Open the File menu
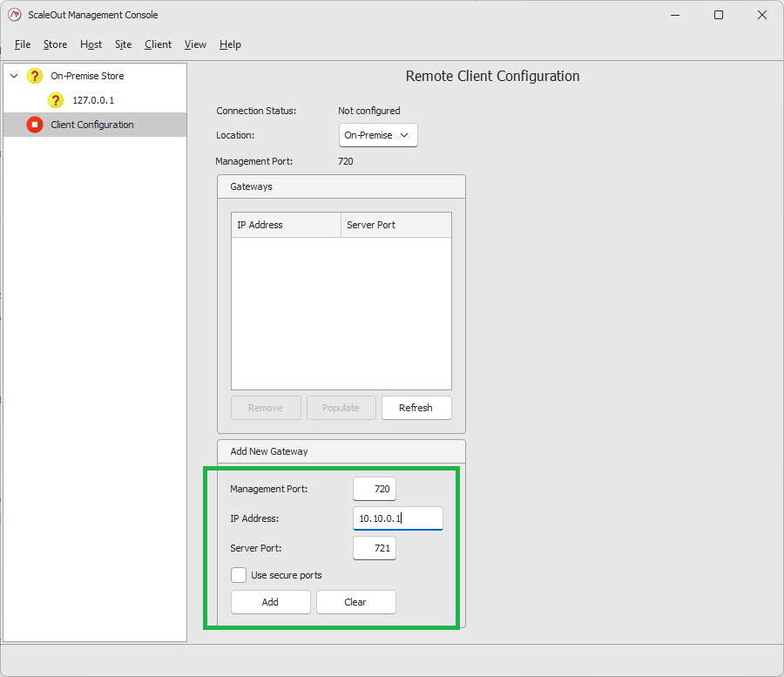Viewport: 784px width, 677px height. click(22, 44)
